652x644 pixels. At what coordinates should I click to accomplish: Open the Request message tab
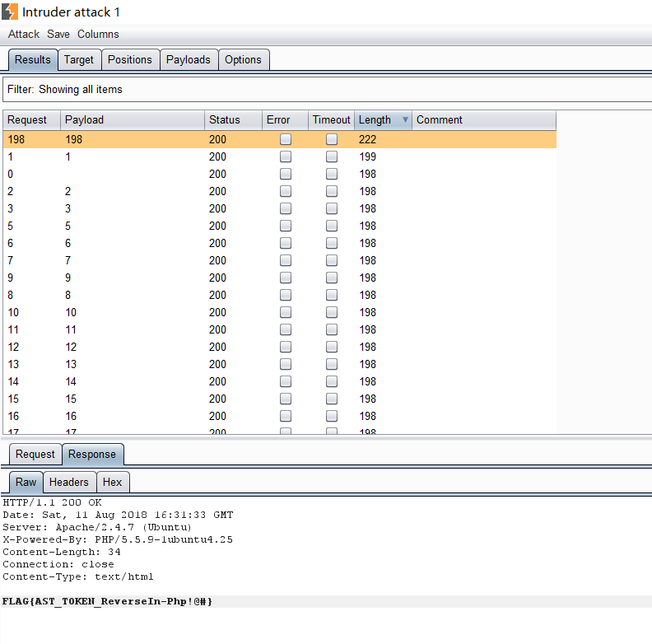pyautogui.click(x=35, y=455)
